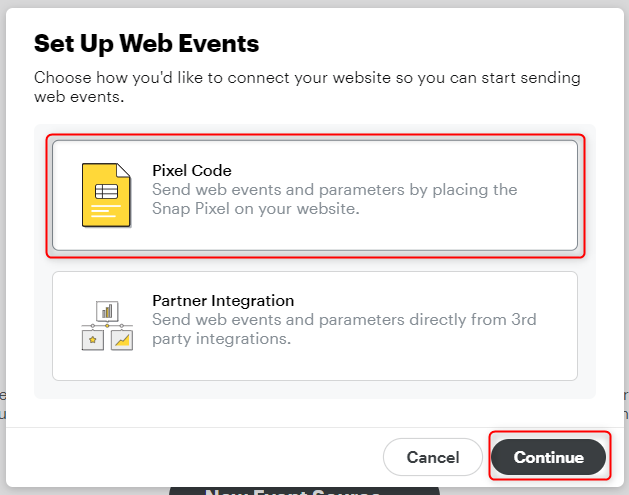This screenshot has width=629, height=495.
Task: Click the 3rd party integrations description text
Action: [344, 329]
